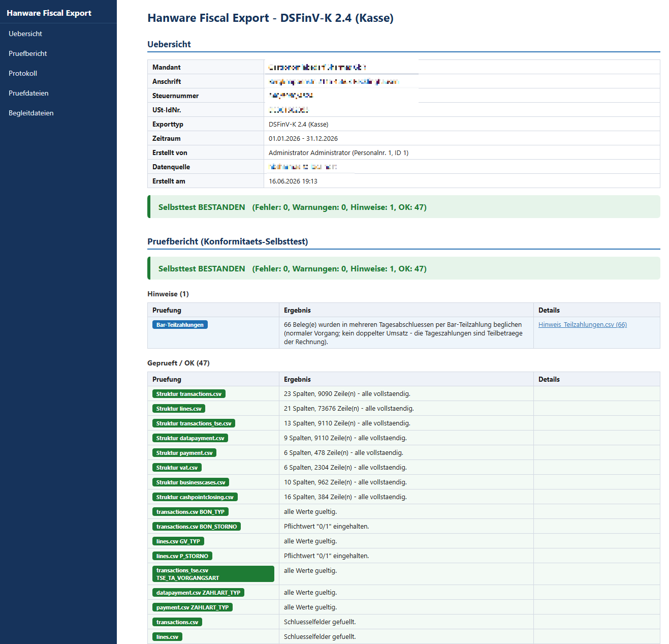
Task: Click the Anschrift row label
Action: (167, 82)
